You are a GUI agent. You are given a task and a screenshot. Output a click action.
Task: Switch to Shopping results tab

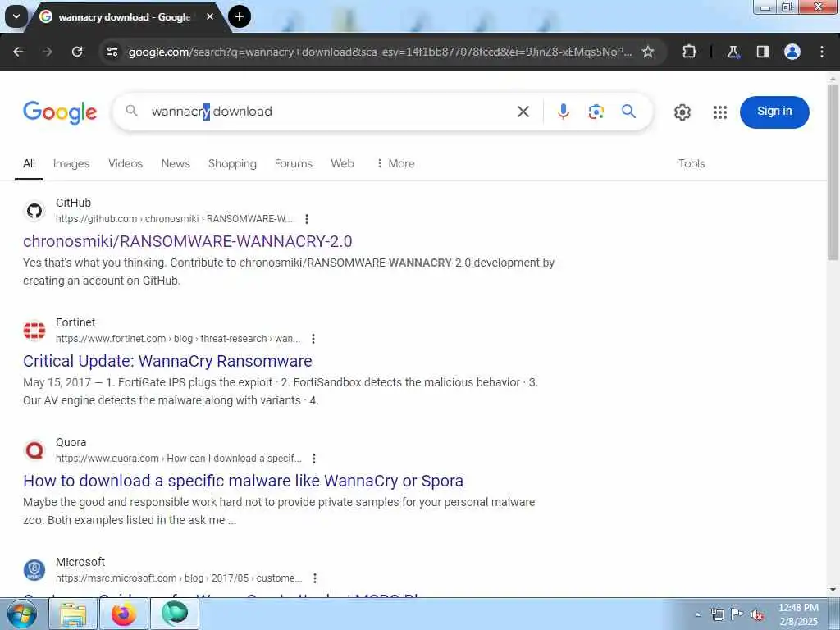[x=232, y=163]
